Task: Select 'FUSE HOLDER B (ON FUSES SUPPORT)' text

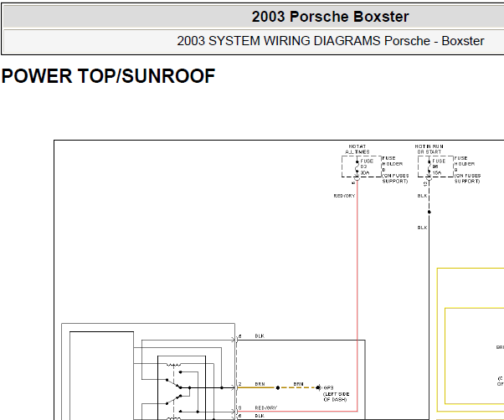Action: click(467, 170)
